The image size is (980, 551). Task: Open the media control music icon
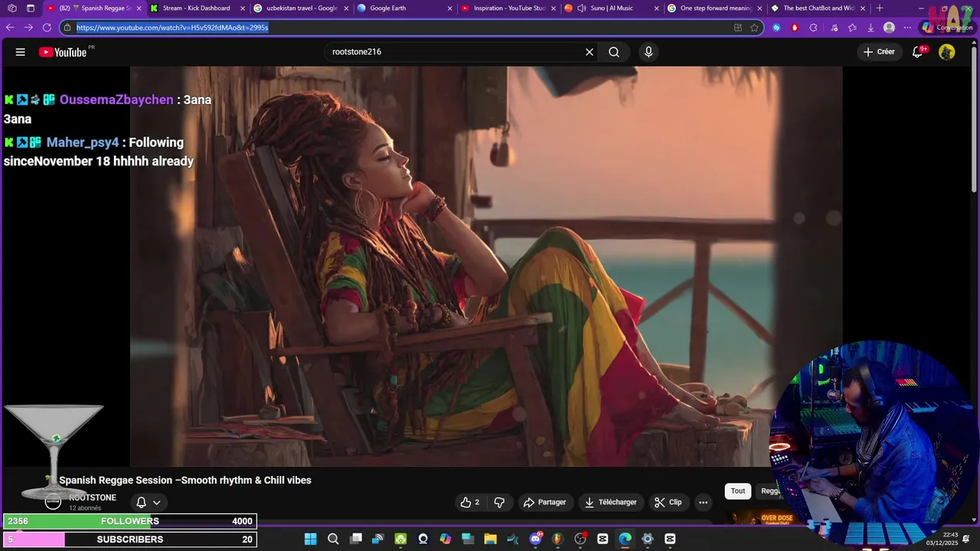coord(833,28)
